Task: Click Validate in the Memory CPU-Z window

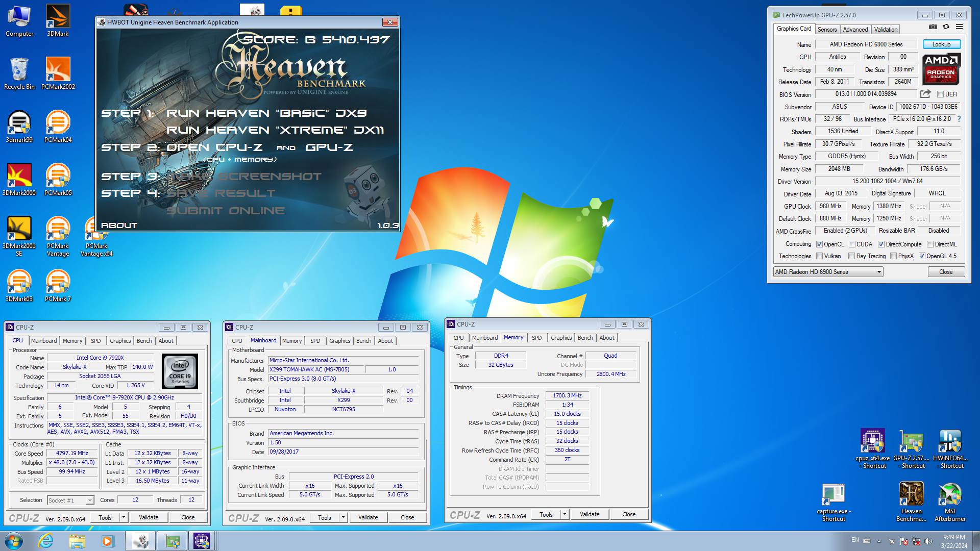Action: click(589, 514)
